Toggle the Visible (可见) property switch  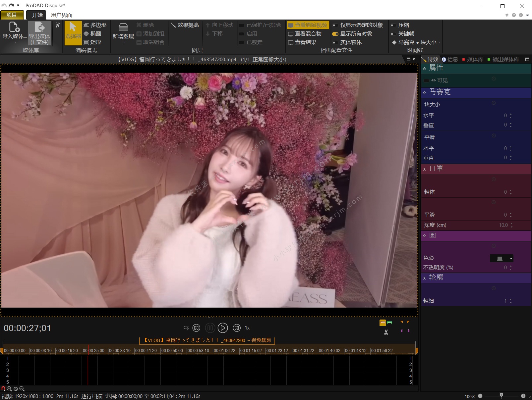[427, 80]
